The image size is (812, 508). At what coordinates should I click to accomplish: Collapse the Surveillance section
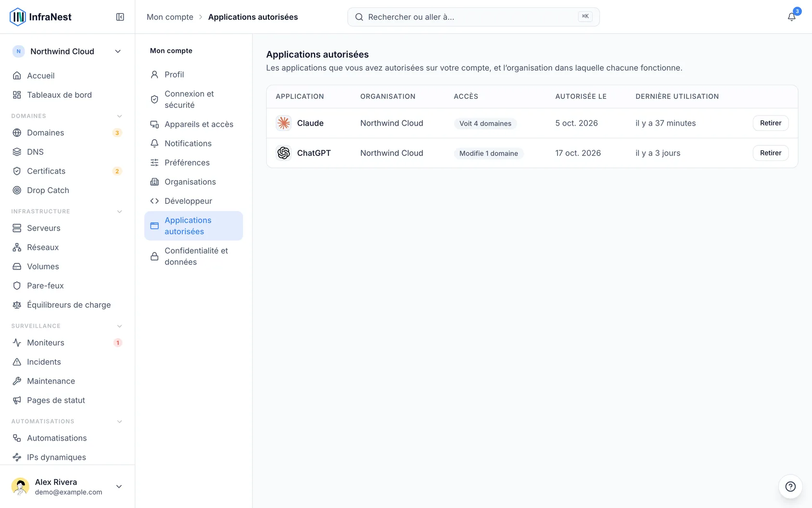(120, 326)
